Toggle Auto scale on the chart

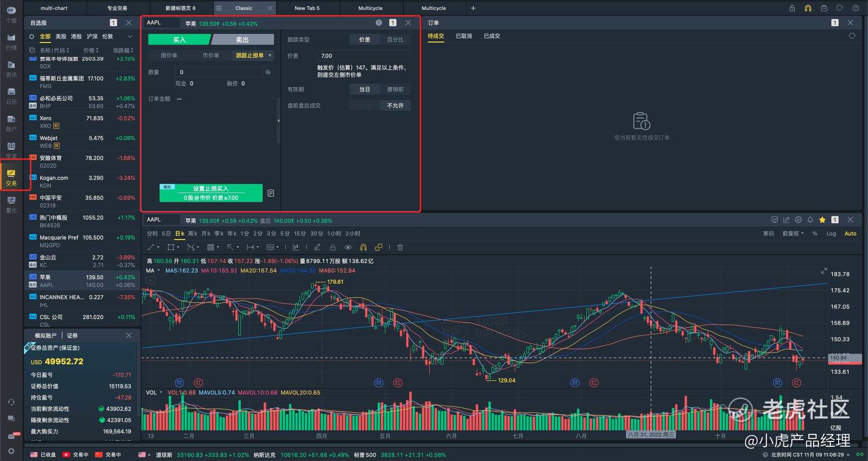pos(850,234)
